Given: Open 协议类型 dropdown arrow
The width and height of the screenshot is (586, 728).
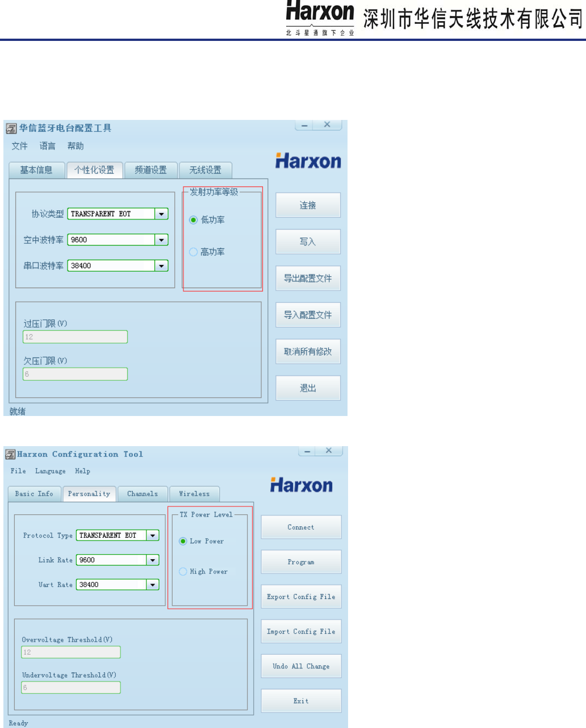Looking at the screenshot, I should click(162, 214).
